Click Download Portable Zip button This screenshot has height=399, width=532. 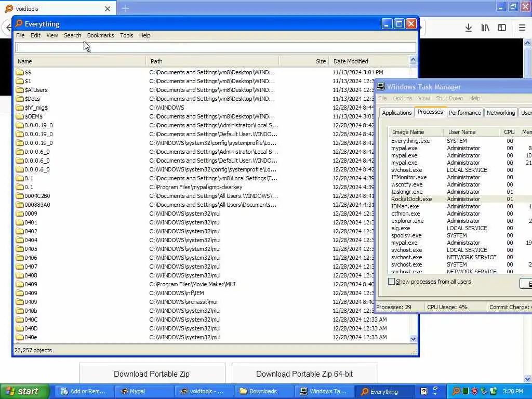(x=152, y=374)
